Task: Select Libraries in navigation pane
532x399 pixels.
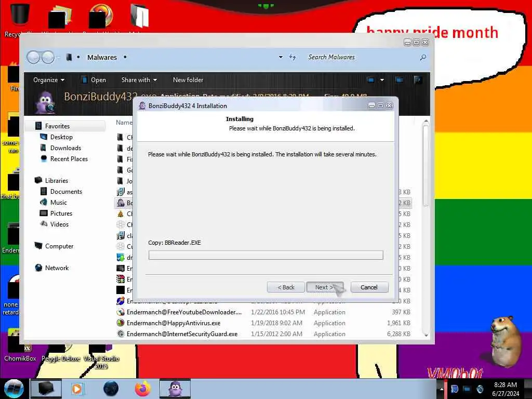Action: coord(56,180)
